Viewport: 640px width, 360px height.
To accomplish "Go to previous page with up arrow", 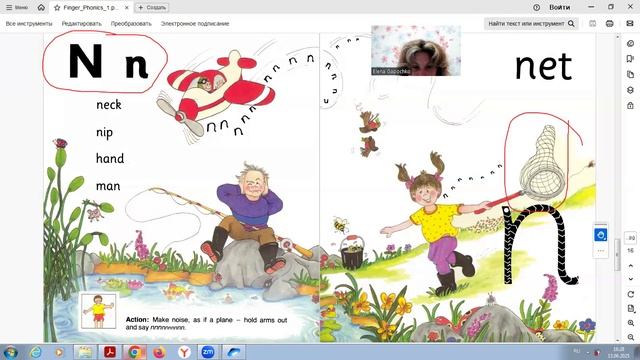I will 631,266.
